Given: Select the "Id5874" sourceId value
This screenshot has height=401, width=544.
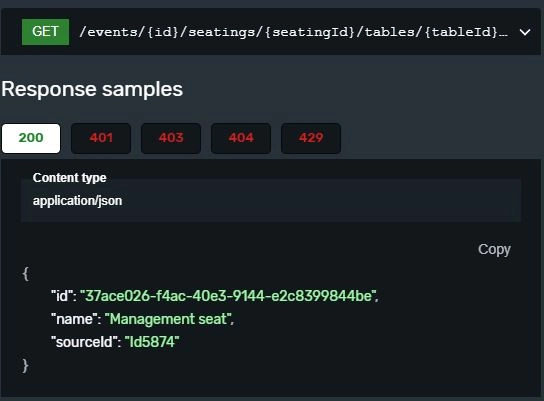Looking at the screenshot, I should click(x=152, y=342).
